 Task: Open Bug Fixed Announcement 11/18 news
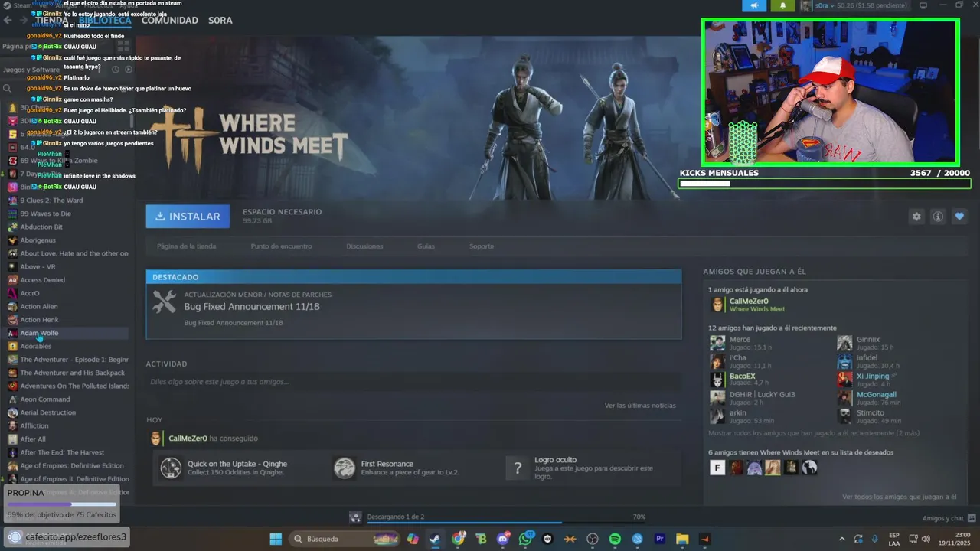coord(252,307)
